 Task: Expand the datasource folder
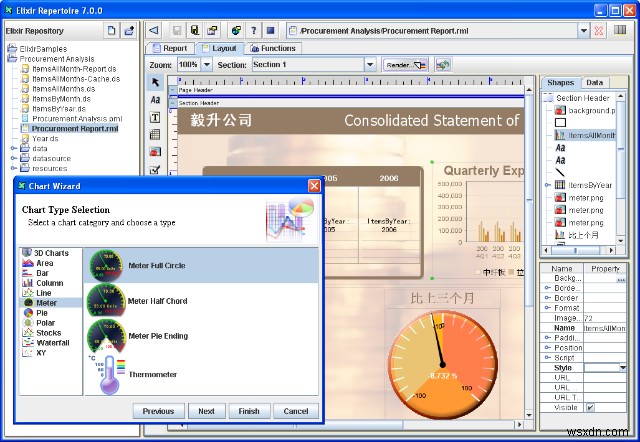tap(13, 158)
